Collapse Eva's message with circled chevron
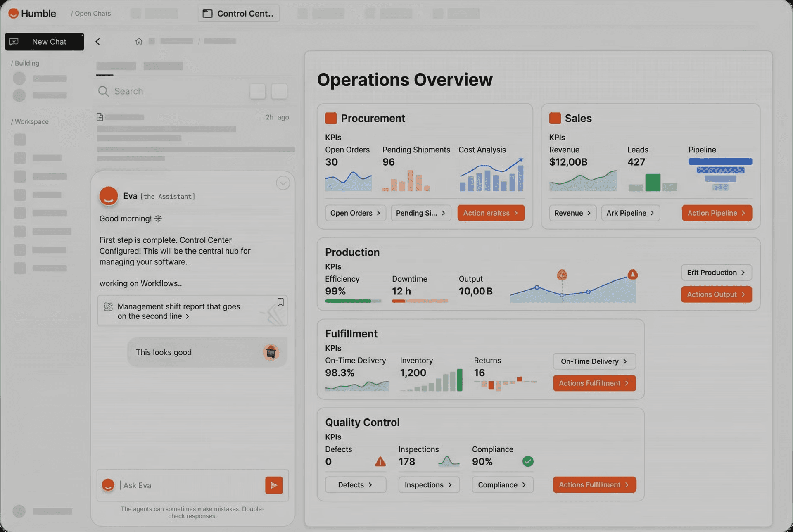 coord(283,183)
